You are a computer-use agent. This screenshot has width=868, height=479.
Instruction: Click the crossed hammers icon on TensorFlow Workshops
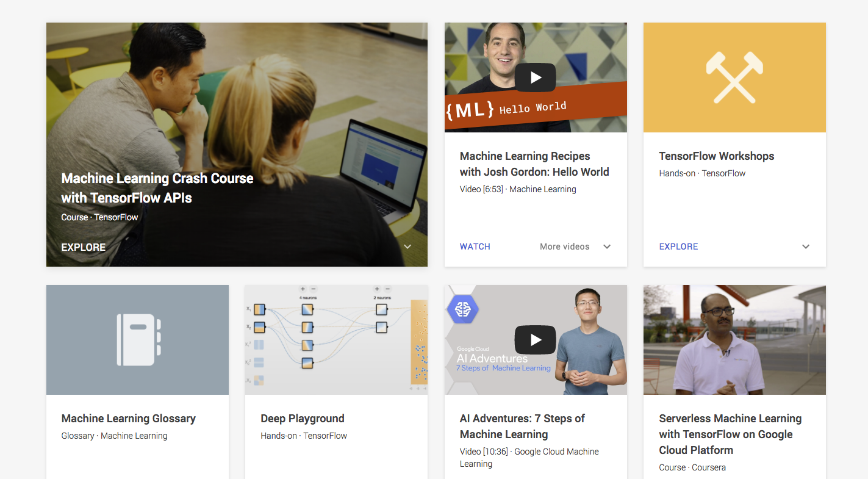click(734, 77)
